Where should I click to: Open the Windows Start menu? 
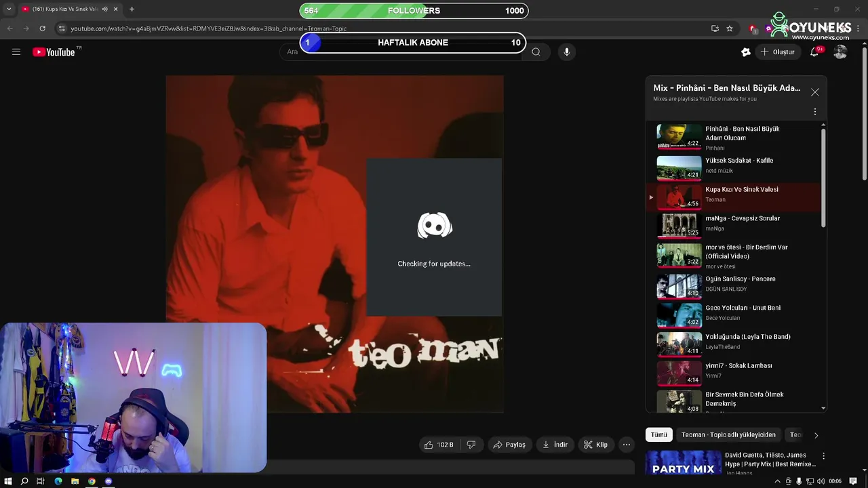[x=8, y=481]
